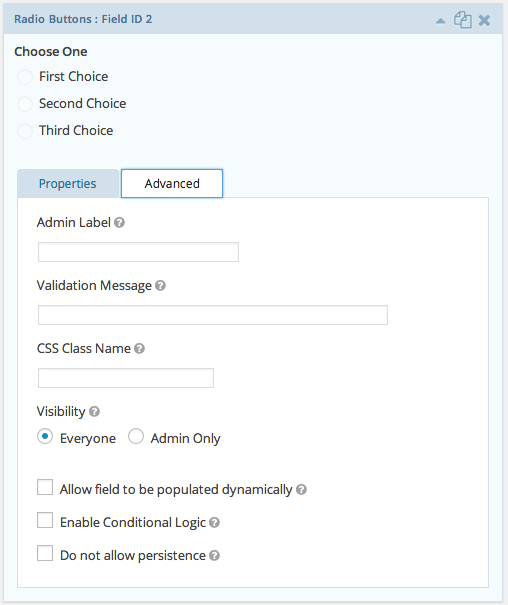
Task: Enable Allow field to be populated dynamically
Action: tap(45, 487)
